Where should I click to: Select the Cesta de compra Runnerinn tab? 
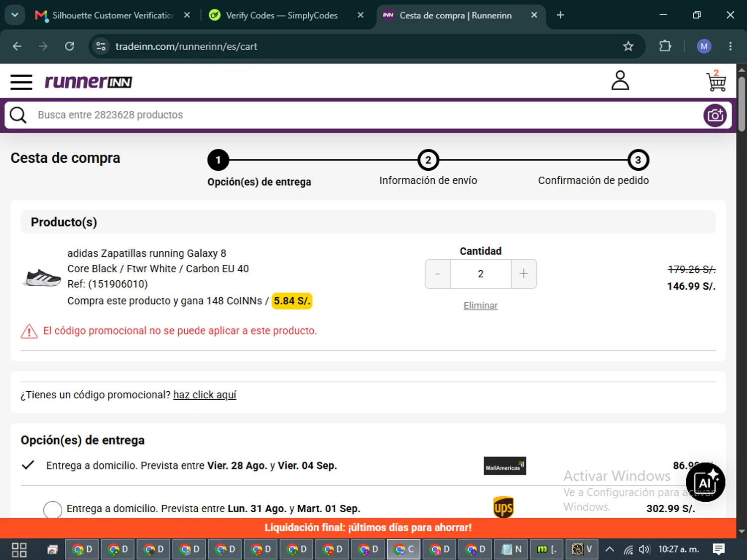(x=455, y=15)
